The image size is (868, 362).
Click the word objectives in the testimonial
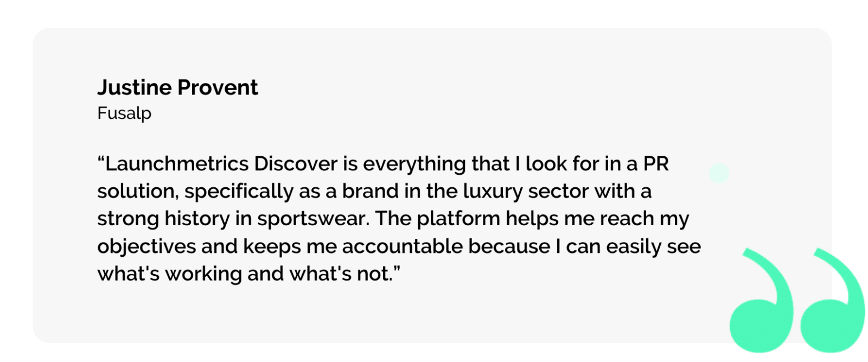146,246
